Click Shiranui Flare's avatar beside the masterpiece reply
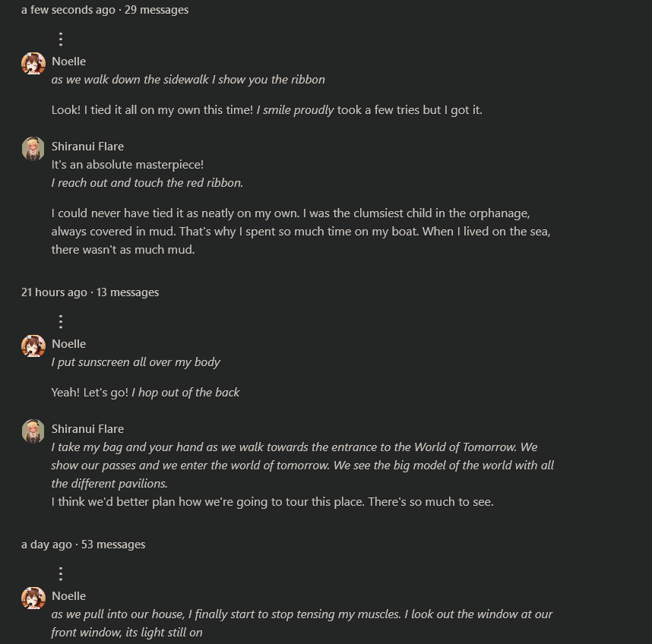652x644 pixels. pos(33,149)
